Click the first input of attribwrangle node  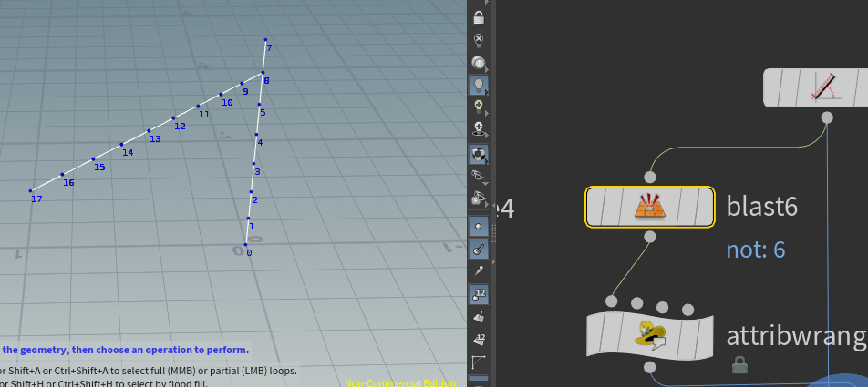click(611, 301)
